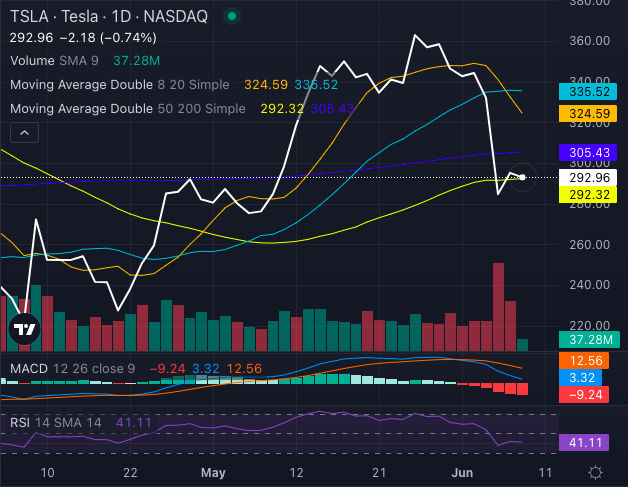628x487 pixels.
Task: Select the Moving Average Double 50 200 legend
Action: pyautogui.click(x=182, y=109)
